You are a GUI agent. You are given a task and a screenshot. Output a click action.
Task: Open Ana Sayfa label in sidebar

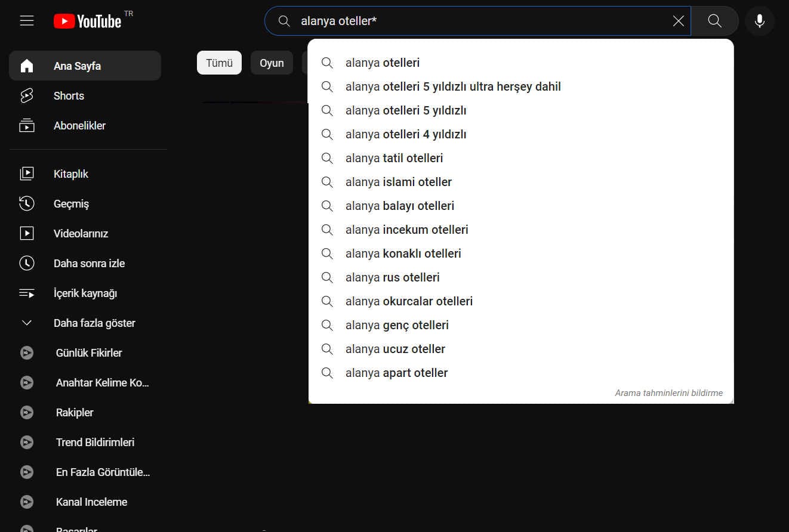click(77, 66)
